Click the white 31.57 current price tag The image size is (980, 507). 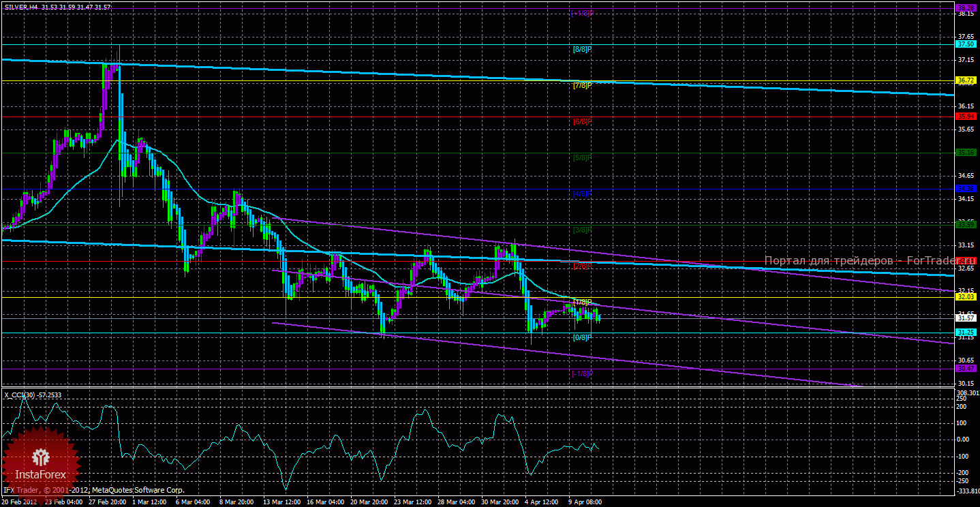[x=966, y=318]
